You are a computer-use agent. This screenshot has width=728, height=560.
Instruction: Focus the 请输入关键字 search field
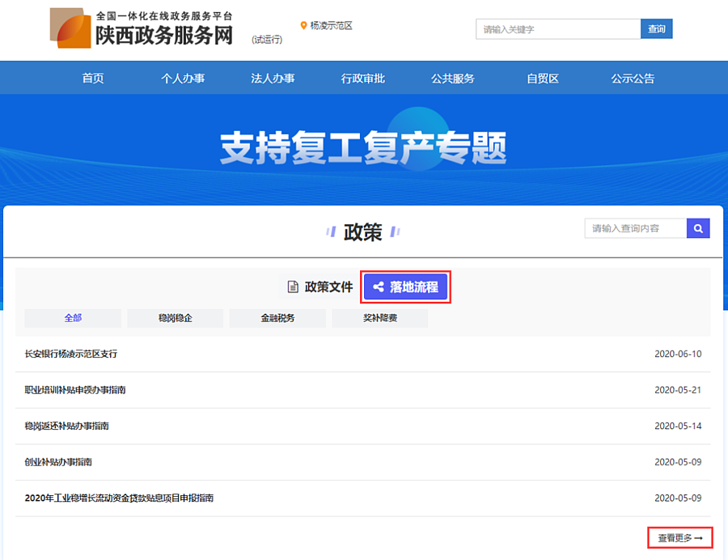click(x=558, y=29)
